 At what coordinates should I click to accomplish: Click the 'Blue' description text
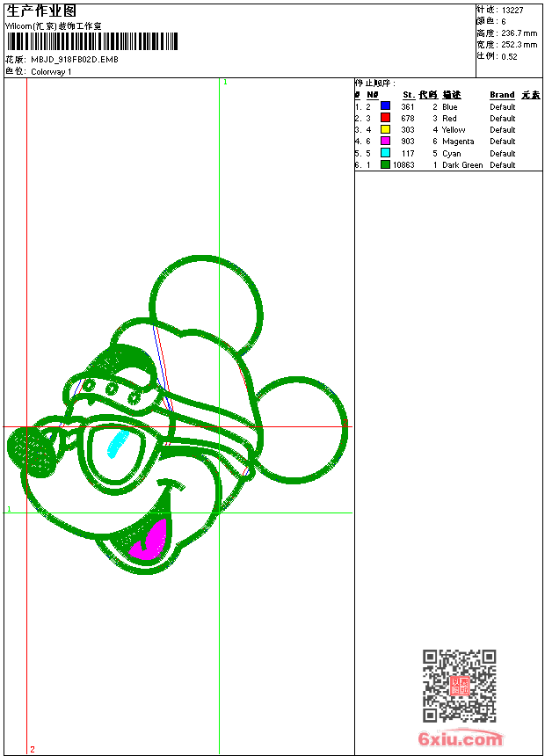pos(449,107)
